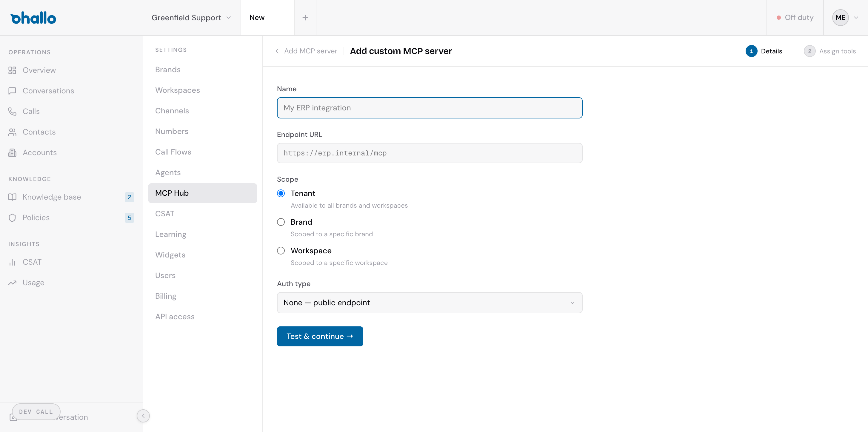Toggle the Off duty status
Image resolution: width=868 pixels, height=432 pixels.
(795, 18)
